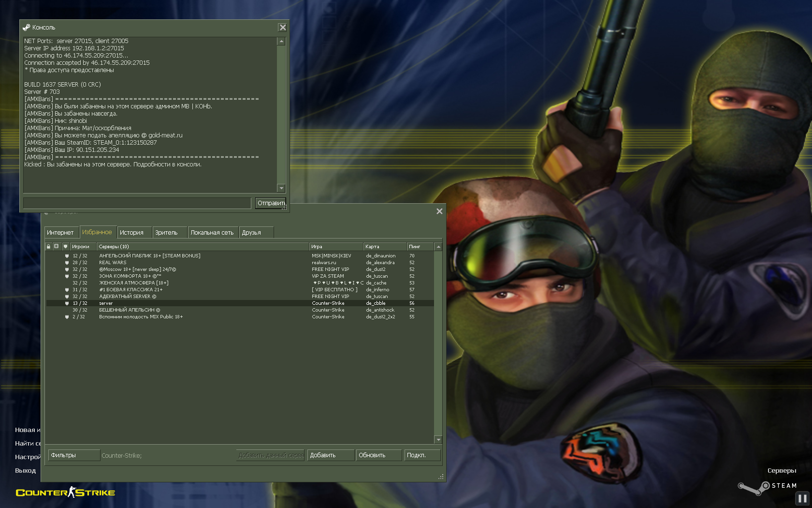Click the Steam logo at bottom right
Viewport: 812px width, 508px height.
(767, 488)
